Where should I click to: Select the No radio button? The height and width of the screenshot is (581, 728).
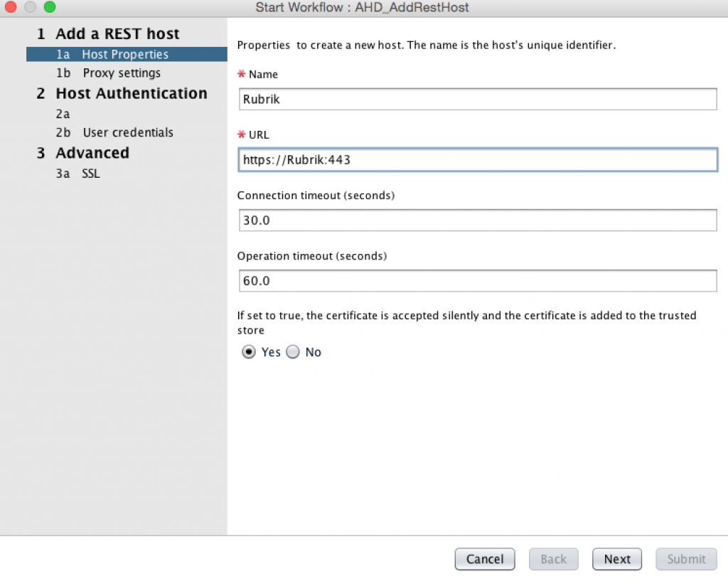[293, 352]
